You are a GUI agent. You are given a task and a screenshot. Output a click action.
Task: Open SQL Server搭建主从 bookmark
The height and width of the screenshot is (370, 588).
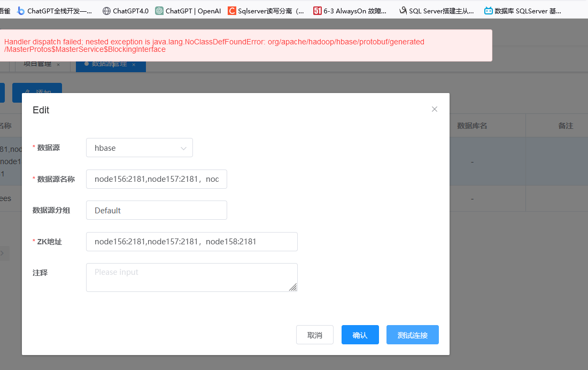pos(437,11)
